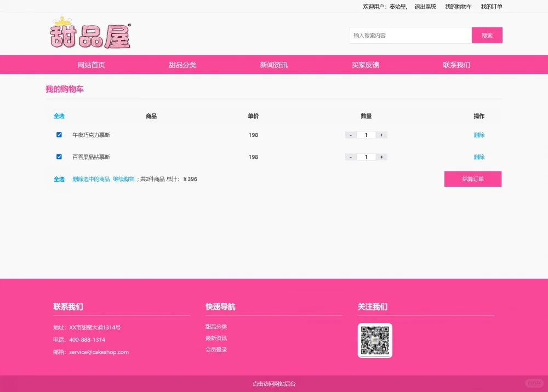Click the search input field to enter keywords
This screenshot has height=392, width=548.
(410, 34)
